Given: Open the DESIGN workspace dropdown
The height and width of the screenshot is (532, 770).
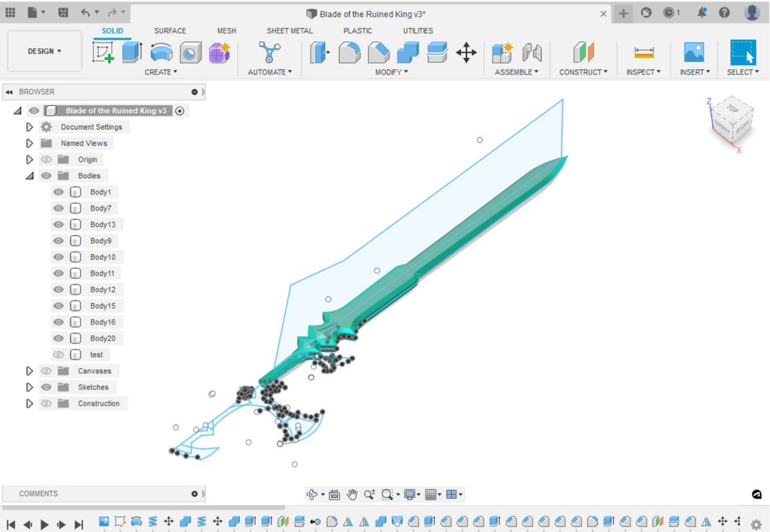Looking at the screenshot, I should coord(44,51).
